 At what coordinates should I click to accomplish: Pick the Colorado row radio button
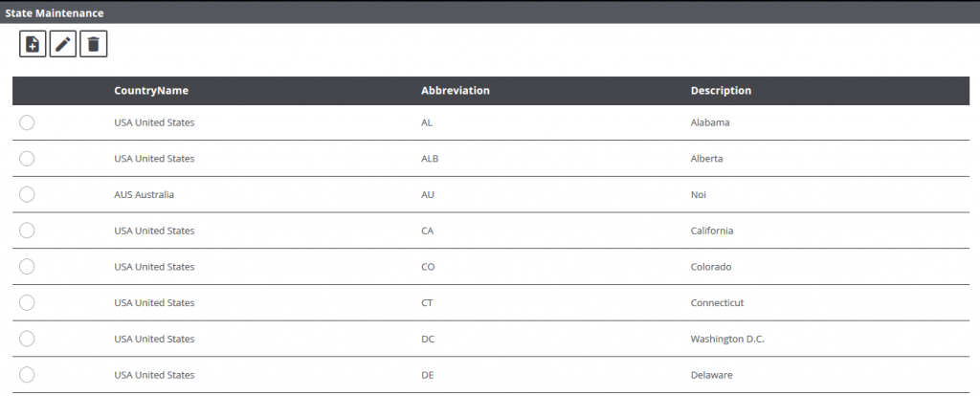click(27, 267)
